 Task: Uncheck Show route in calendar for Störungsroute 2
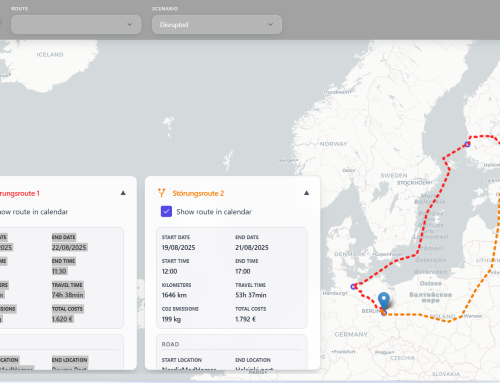point(166,211)
